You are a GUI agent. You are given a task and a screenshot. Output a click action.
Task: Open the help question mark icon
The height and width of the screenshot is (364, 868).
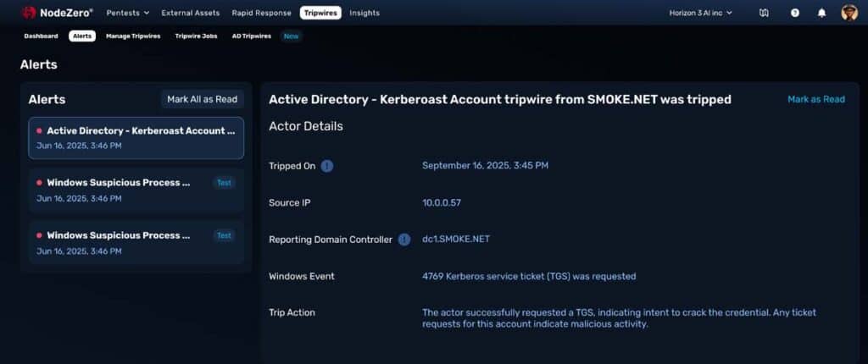coord(794,13)
